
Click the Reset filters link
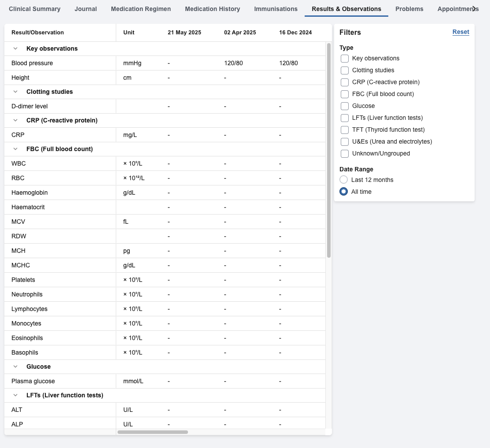(x=461, y=32)
